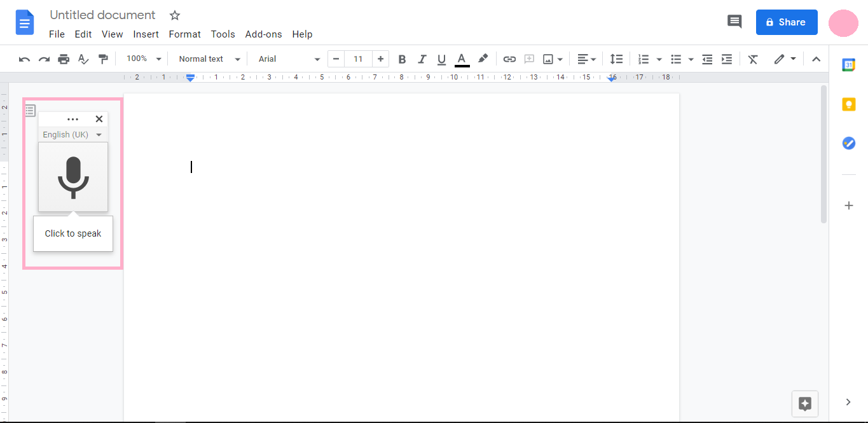Open the Insert menu
Image resolution: width=868 pixels, height=423 pixels.
pyautogui.click(x=146, y=34)
